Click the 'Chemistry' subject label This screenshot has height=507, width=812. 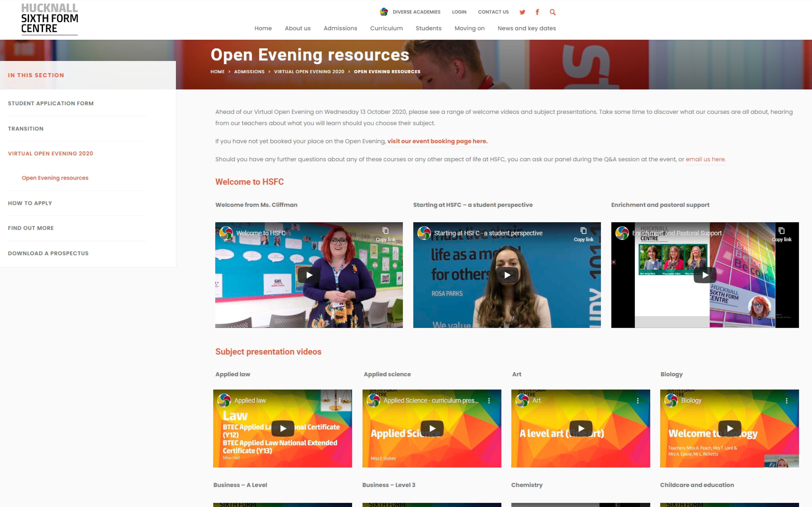(527, 485)
